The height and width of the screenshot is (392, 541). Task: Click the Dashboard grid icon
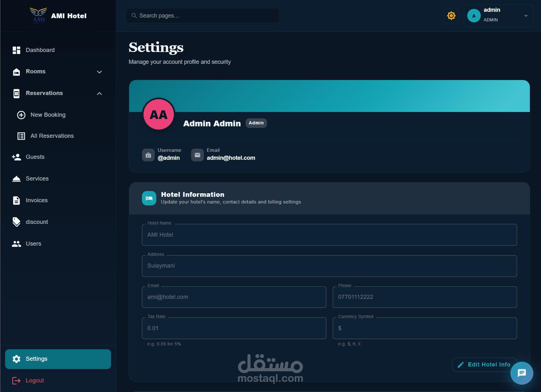(x=17, y=50)
